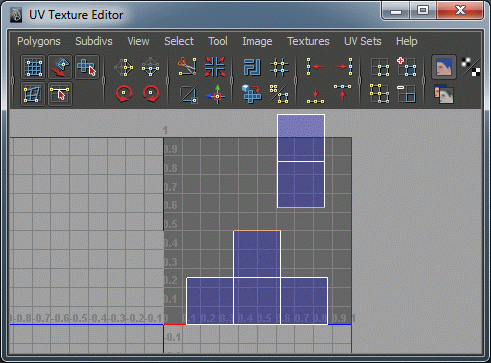
Task: Click the Cut UV edges scissors icon
Action: [x=187, y=67]
